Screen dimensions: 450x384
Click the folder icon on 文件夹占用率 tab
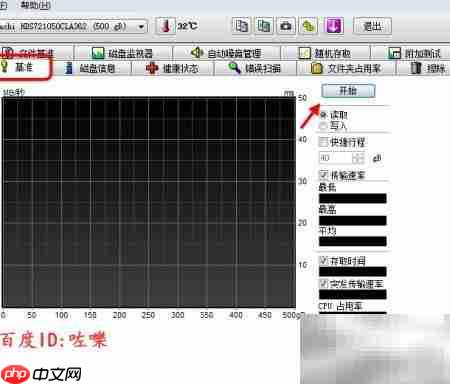click(317, 68)
